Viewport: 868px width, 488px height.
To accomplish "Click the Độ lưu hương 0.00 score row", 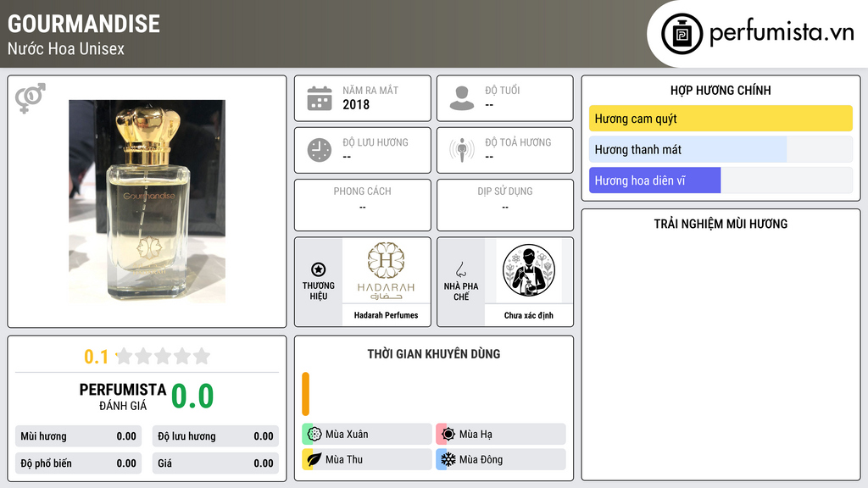I will [x=215, y=436].
